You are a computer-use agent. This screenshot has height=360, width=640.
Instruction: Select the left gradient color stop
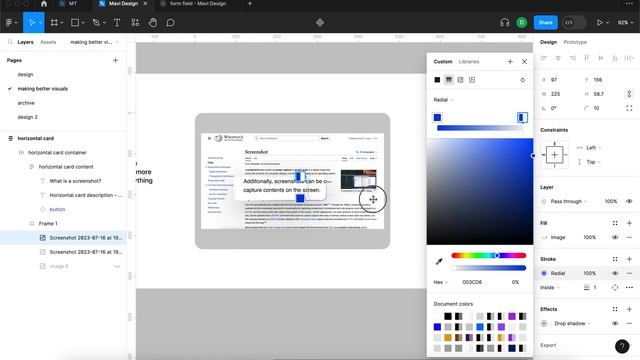click(437, 118)
